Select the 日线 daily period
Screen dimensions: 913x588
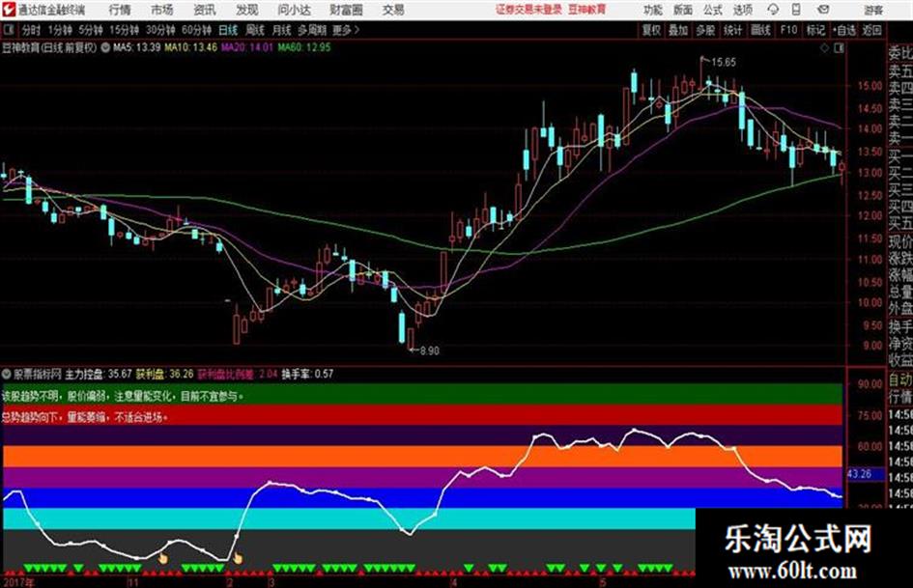(228, 30)
